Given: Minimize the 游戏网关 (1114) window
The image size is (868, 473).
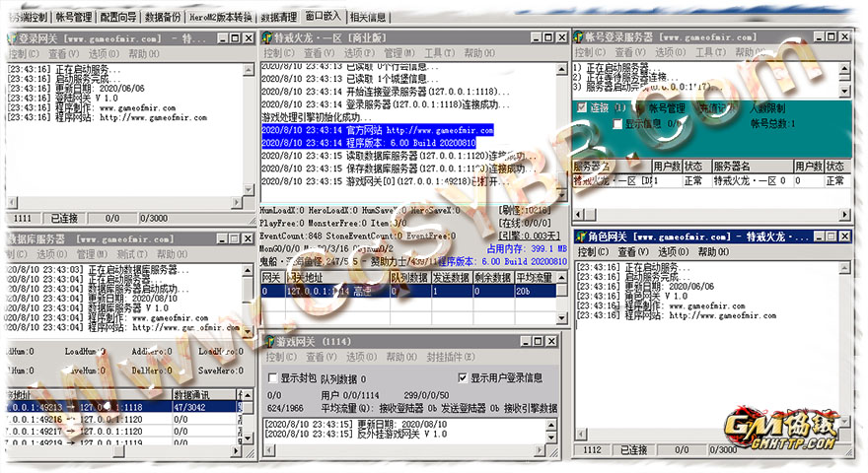Looking at the screenshot, I should click(x=526, y=341).
